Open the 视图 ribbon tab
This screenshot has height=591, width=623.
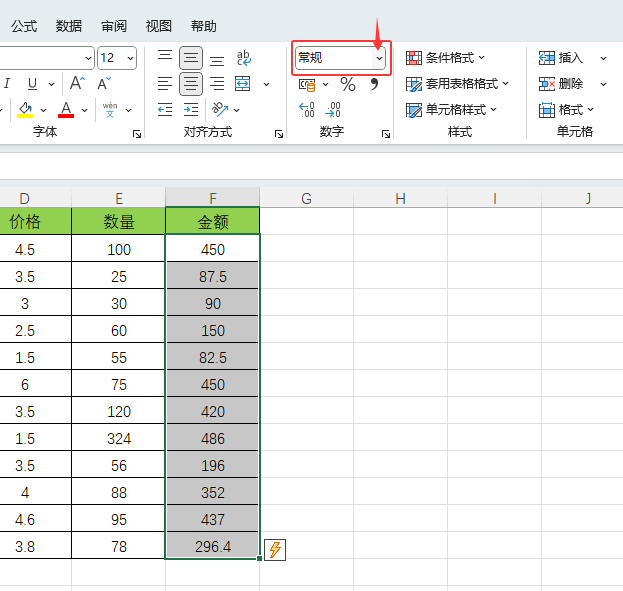pos(159,26)
